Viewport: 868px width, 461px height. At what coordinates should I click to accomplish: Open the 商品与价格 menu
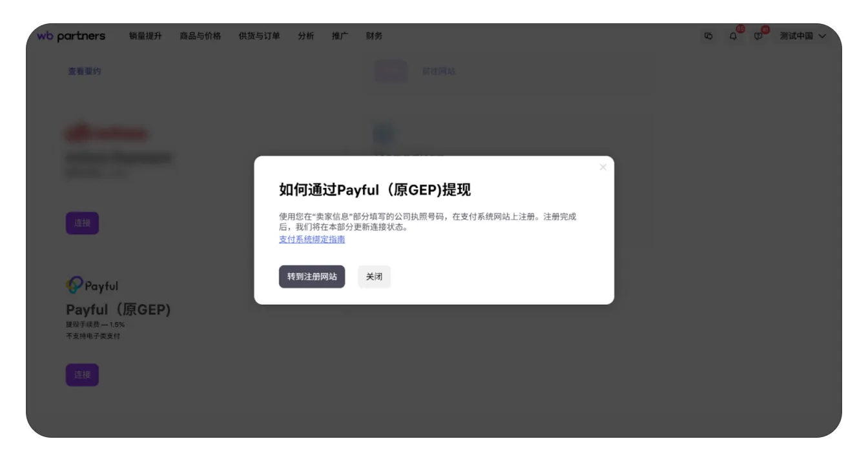[x=200, y=36]
